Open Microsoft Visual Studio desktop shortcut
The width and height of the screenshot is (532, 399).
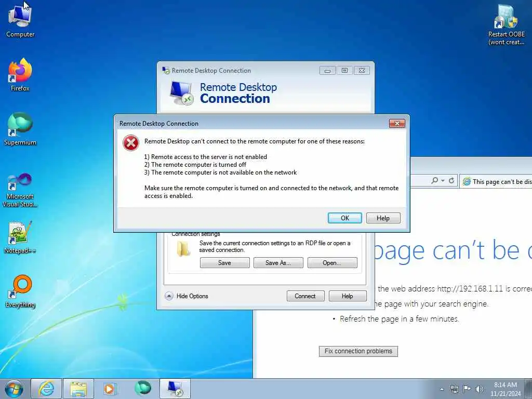tap(20, 190)
